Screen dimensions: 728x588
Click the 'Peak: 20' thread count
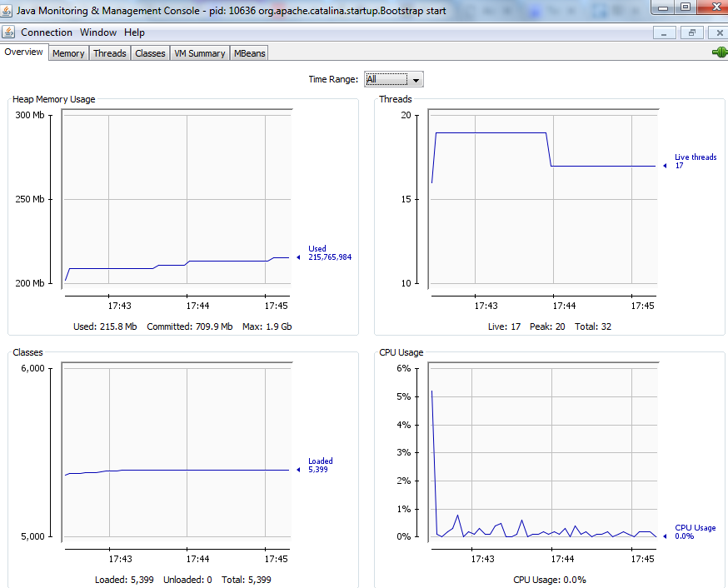[x=547, y=326]
